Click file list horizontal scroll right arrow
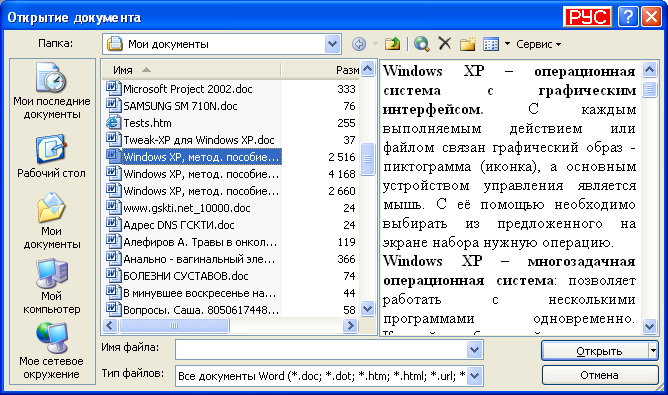The image size is (668, 395). coord(350,326)
